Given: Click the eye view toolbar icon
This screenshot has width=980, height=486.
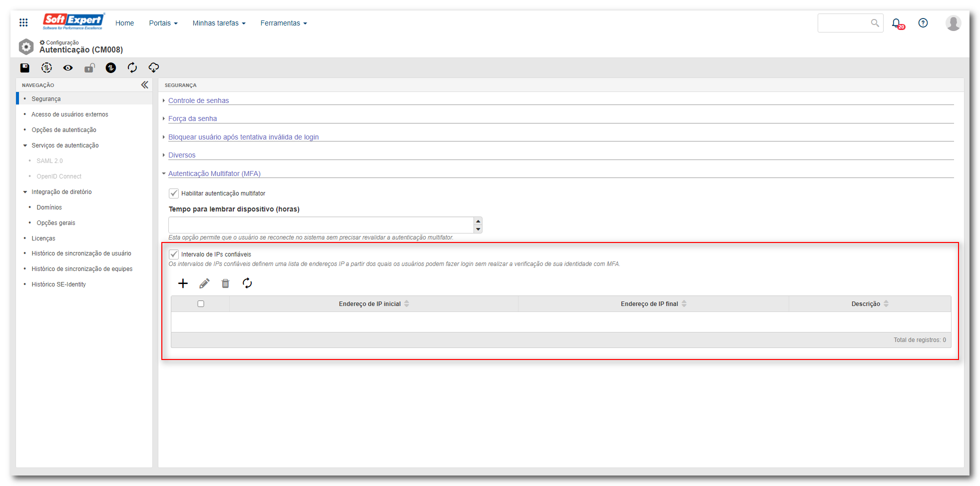Looking at the screenshot, I should [68, 67].
